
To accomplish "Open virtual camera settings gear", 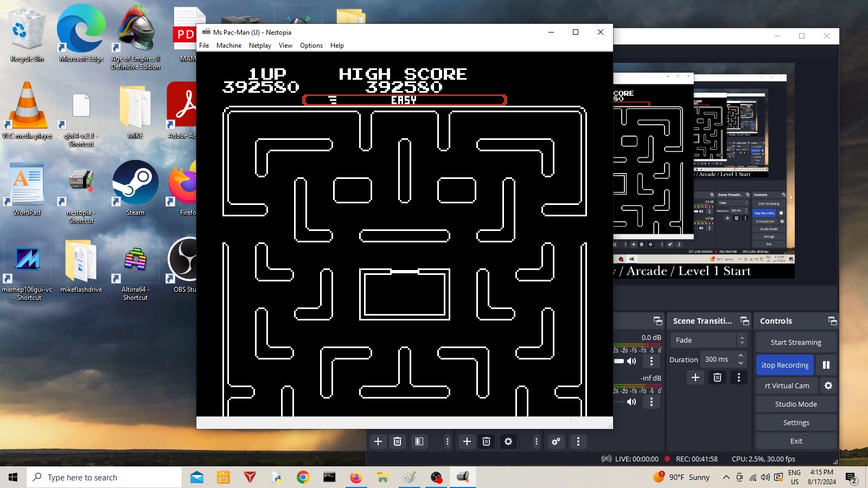I will (828, 386).
